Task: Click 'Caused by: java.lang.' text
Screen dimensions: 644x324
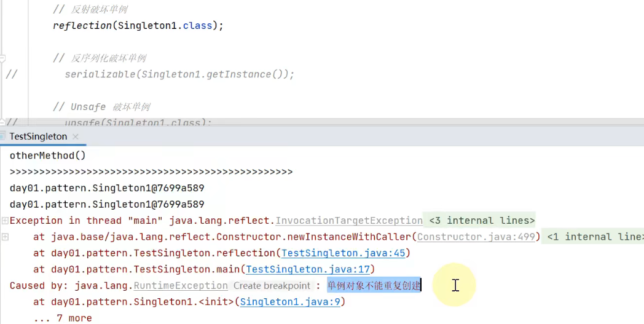Action: click(x=71, y=286)
